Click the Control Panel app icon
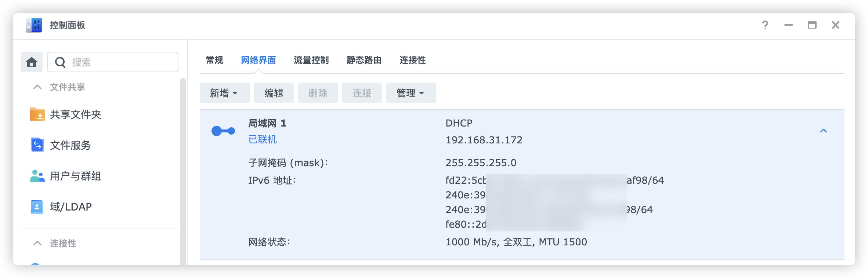Screen dimensions: 868x278 pyautogui.click(x=34, y=25)
